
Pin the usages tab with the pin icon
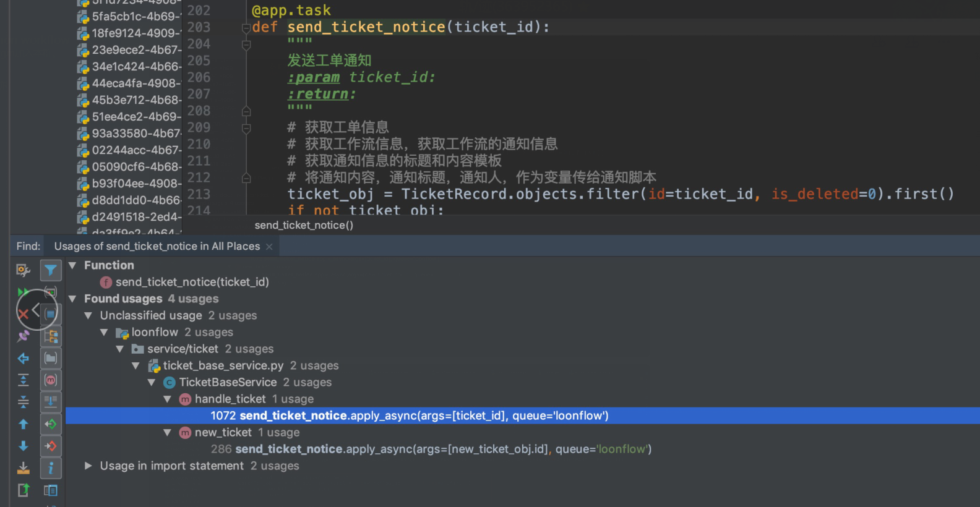pos(24,336)
